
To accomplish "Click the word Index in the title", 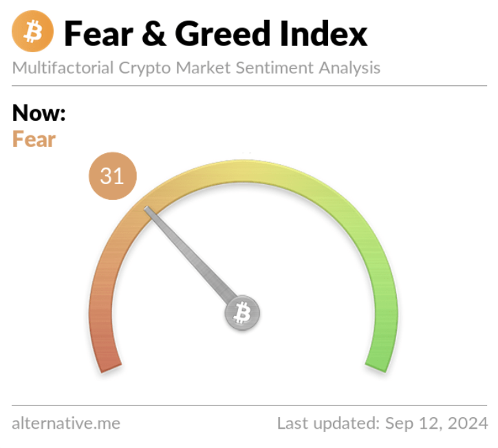I will tap(323, 33).
